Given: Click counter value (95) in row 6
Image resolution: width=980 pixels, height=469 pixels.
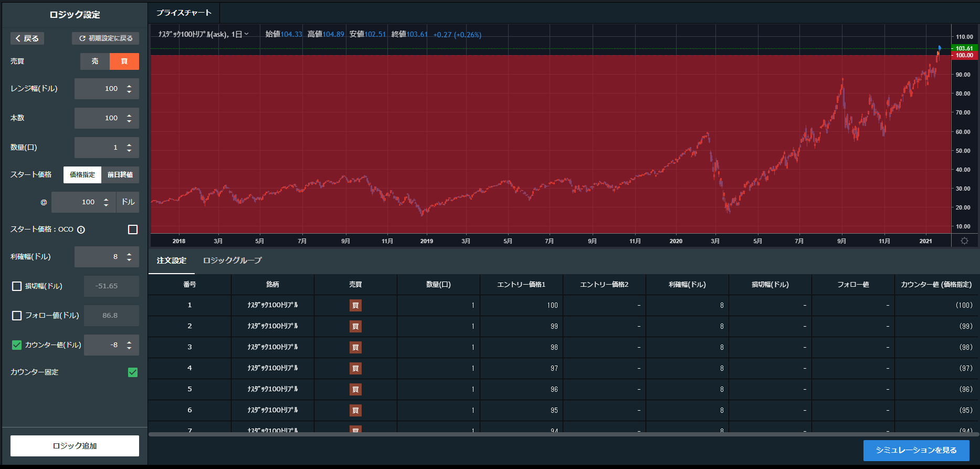Looking at the screenshot, I should [x=966, y=410].
